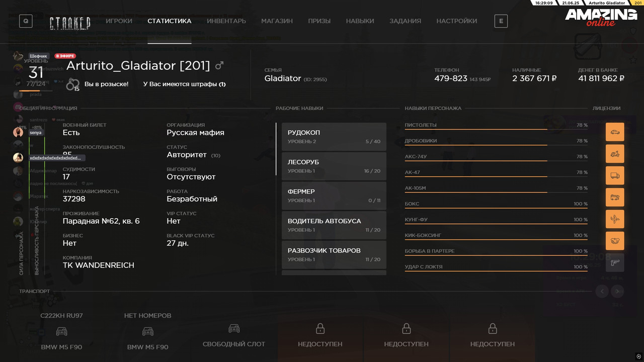Select the РУДОКОП work skill card
The image size is (644, 362).
(x=334, y=137)
